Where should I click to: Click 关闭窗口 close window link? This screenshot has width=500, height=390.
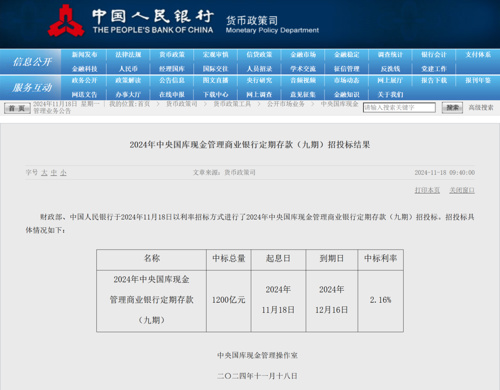click(462, 190)
